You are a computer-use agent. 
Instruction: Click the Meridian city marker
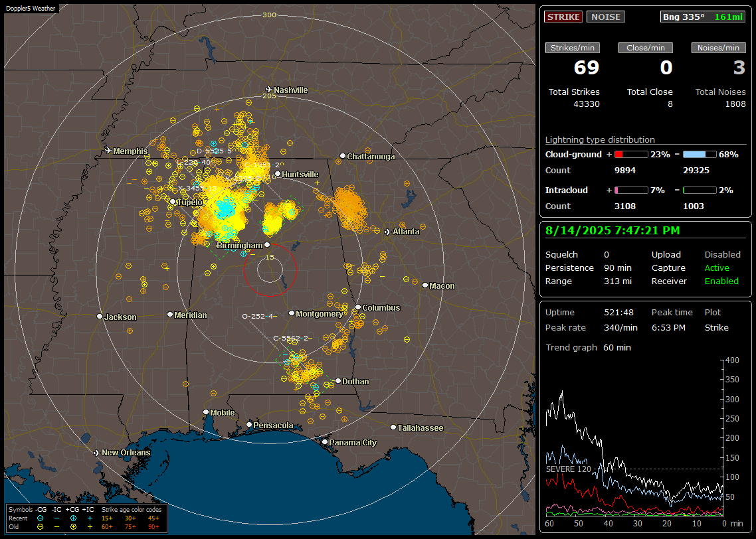[x=169, y=315]
